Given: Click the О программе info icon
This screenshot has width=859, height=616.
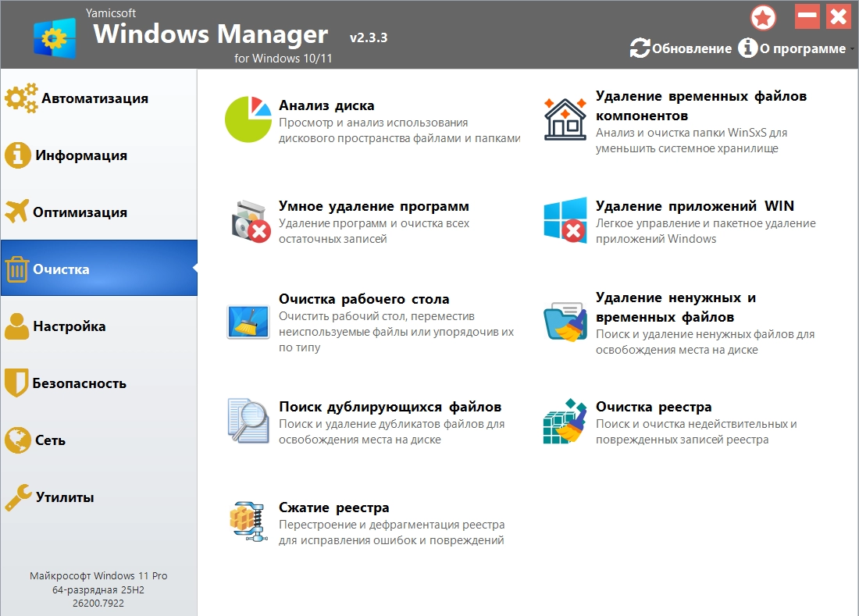Looking at the screenshot, I should (x=747, y=48).
